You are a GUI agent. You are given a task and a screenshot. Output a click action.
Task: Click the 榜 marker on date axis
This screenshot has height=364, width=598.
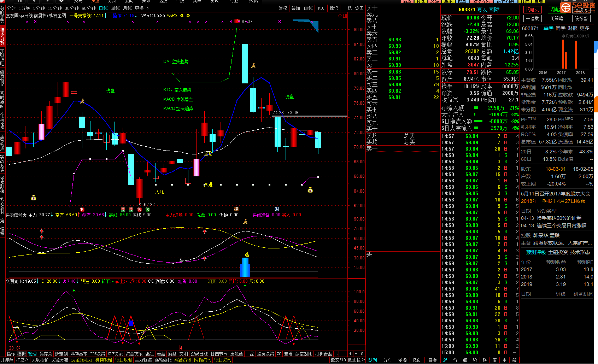236,210
